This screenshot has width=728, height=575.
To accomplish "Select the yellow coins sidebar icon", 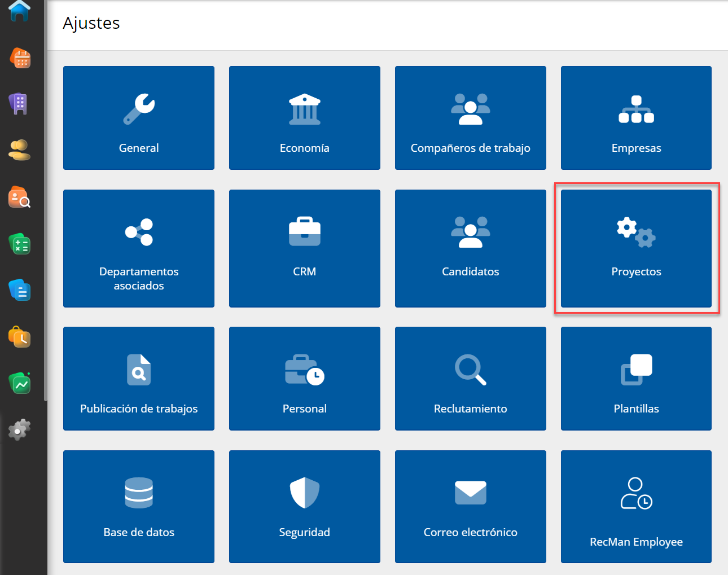I will (20, 150).
